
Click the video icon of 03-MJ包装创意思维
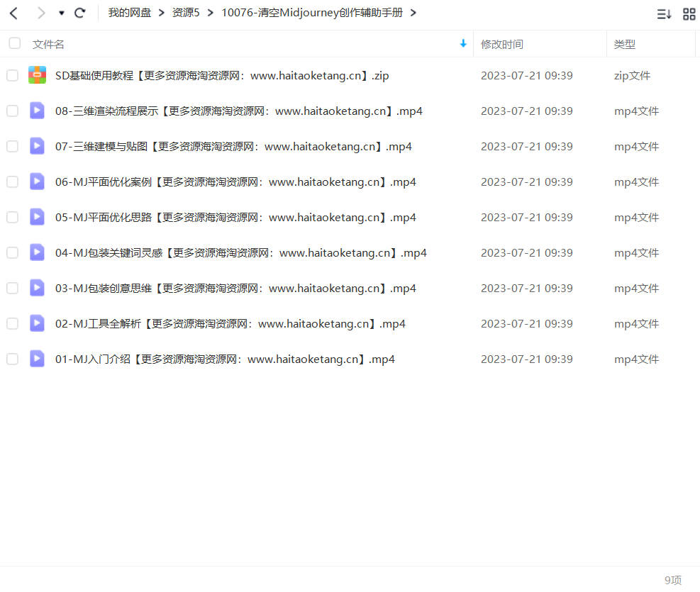pos(37,288)
